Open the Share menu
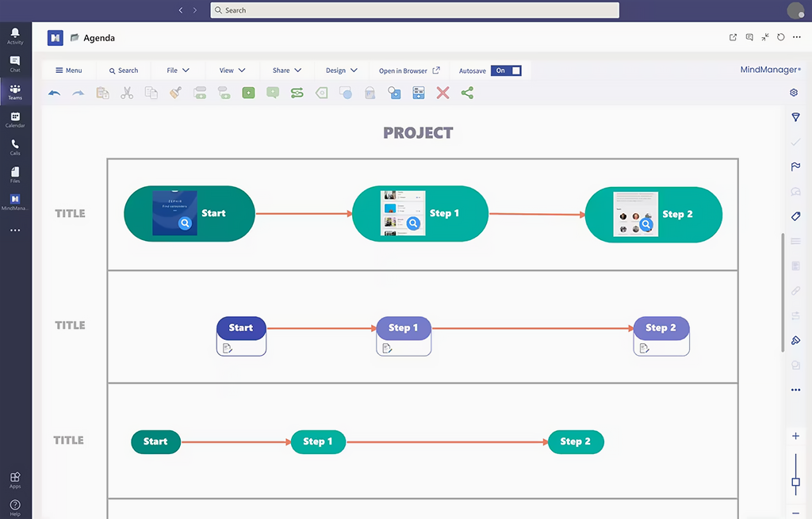Viewport: 812px width, 519px height. point(286,71)
